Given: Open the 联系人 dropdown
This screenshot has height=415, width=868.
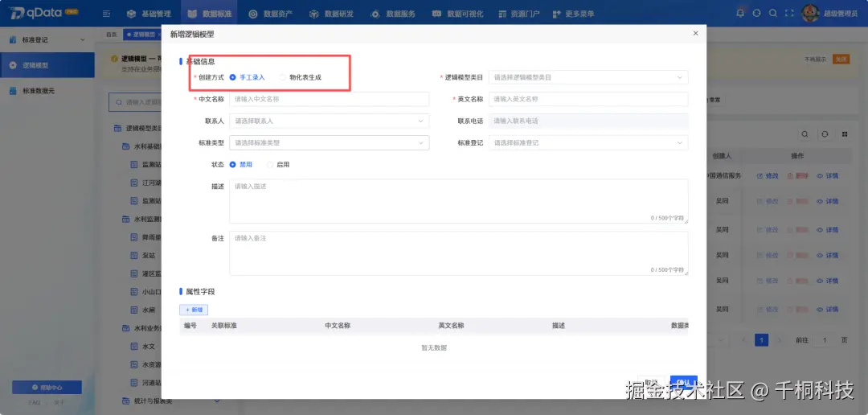Looking at the screenshot, I should point(330,121).
